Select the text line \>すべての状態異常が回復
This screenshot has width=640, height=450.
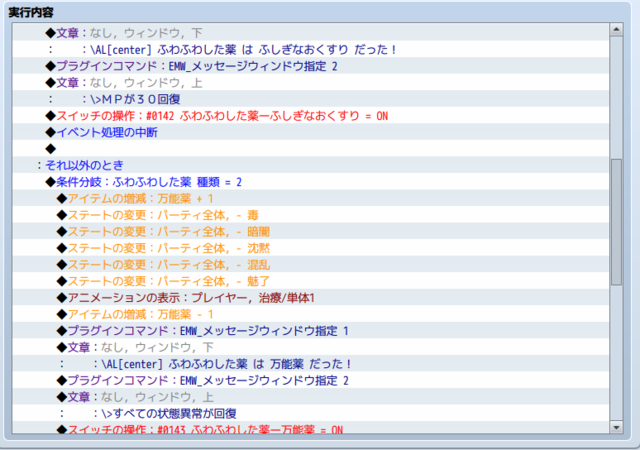coord(311,414)
